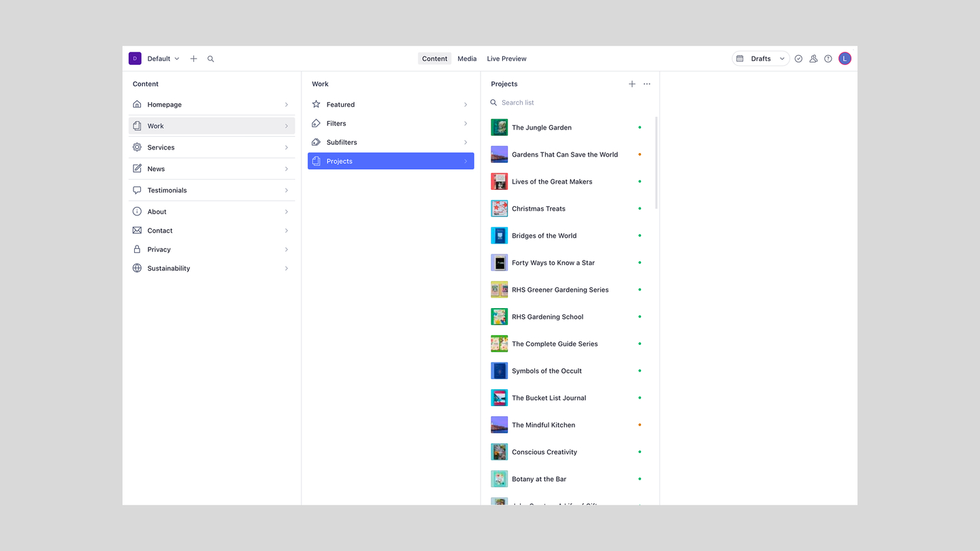The image size is (980, 551).
Task: Click the presence users icon
Action: coord(813,59)
